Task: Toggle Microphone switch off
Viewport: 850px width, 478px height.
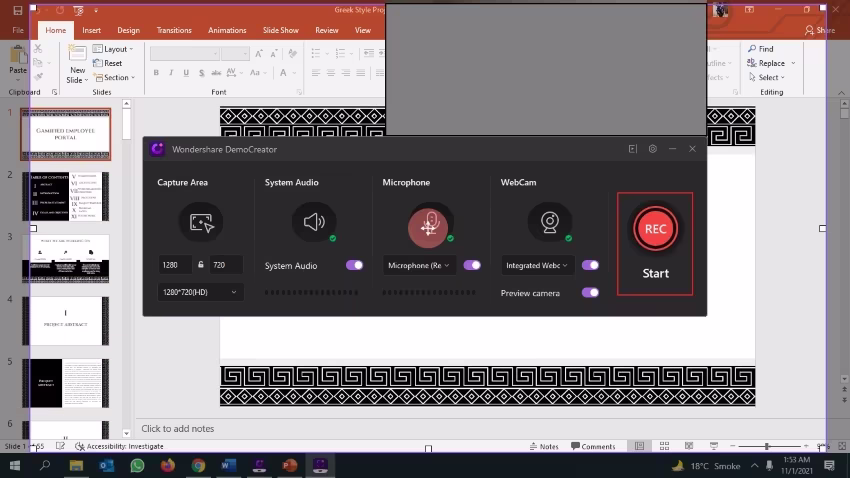Action: coord(472,265)
